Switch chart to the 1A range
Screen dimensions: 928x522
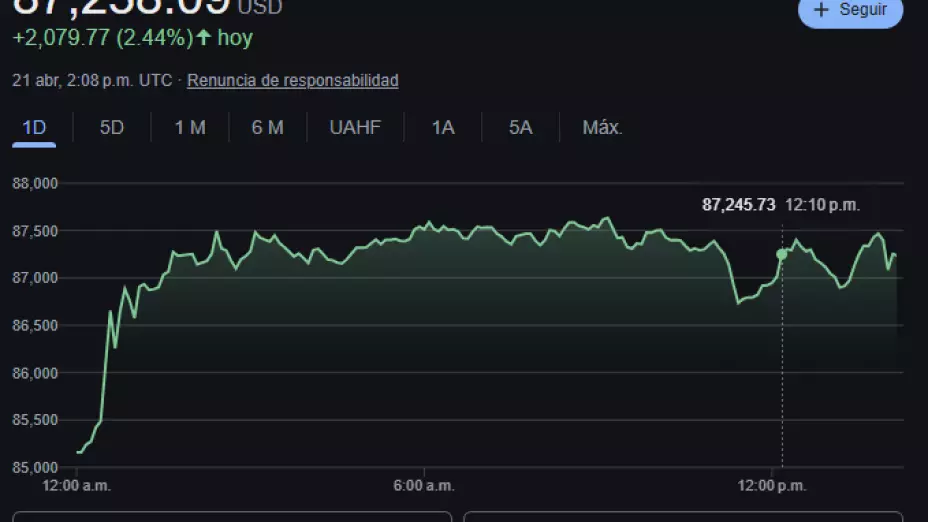click(443, 128)
